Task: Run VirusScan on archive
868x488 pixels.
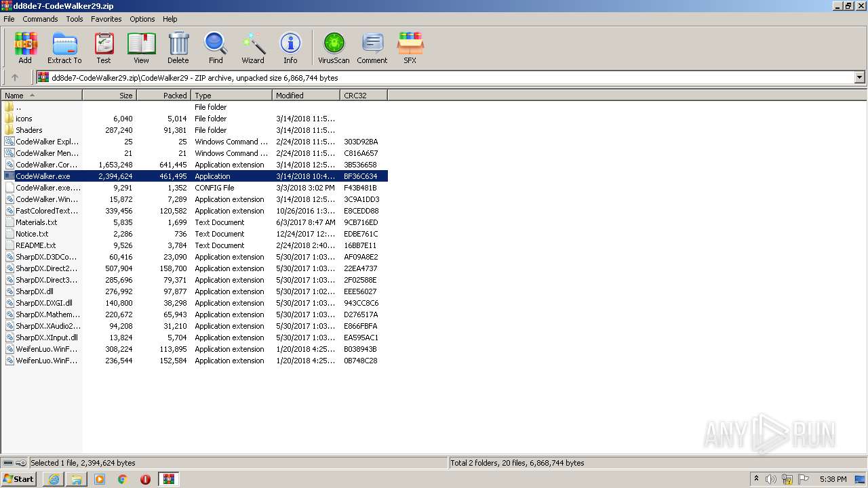Action: pos(334,47)
